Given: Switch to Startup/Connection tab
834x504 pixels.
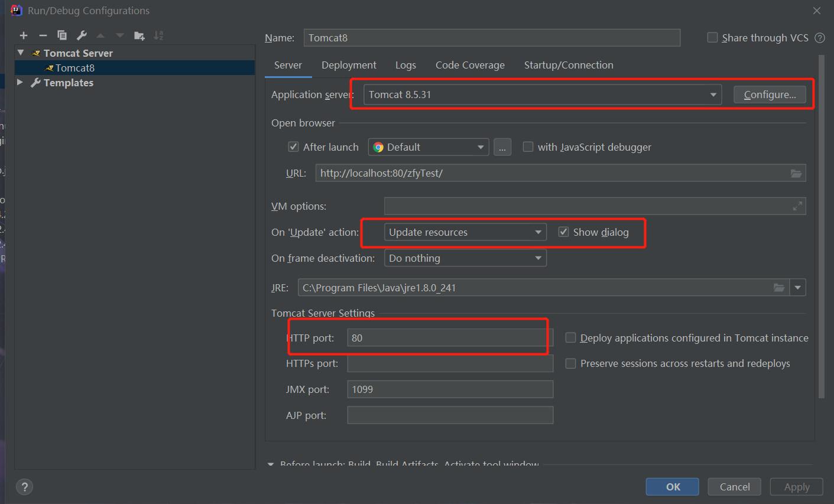Looking at the screenshot, I should pos(569,65).
